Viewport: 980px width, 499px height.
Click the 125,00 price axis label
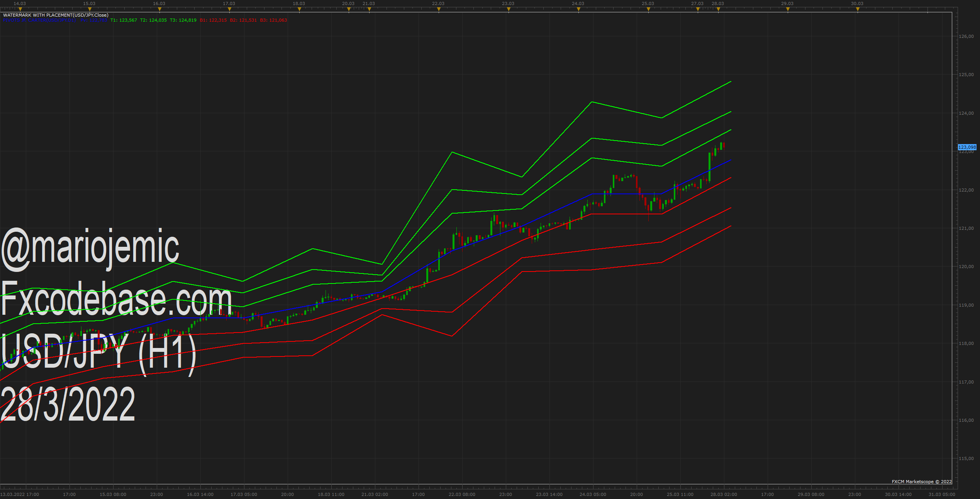[x=966, y=75]
